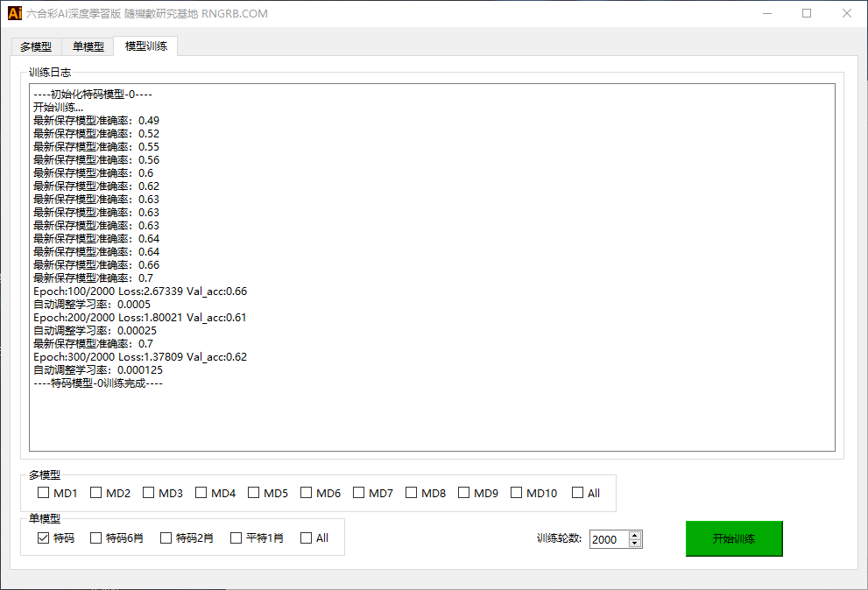Image resolution: width=868 pixels, height=590 pixels.
Task: Check the MD5 model option
Action: pyautogui.click(x=254, y=493)
